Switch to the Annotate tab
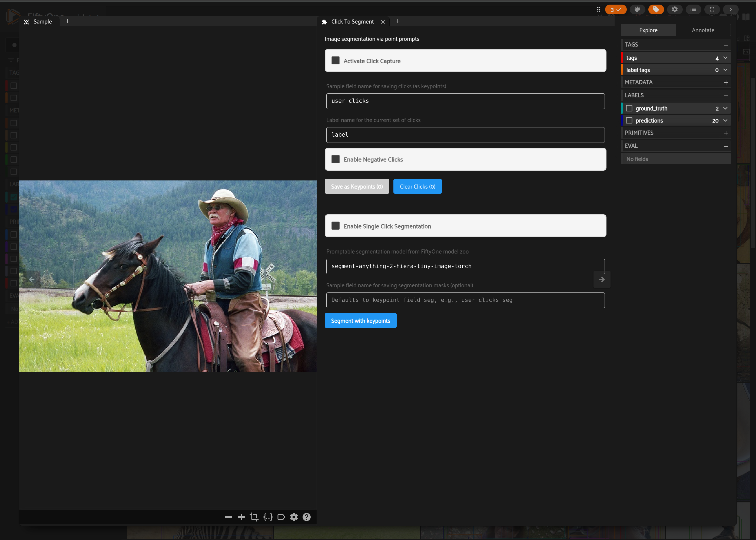The height and width of the screenshot is (540, 756). click(702, 30)
